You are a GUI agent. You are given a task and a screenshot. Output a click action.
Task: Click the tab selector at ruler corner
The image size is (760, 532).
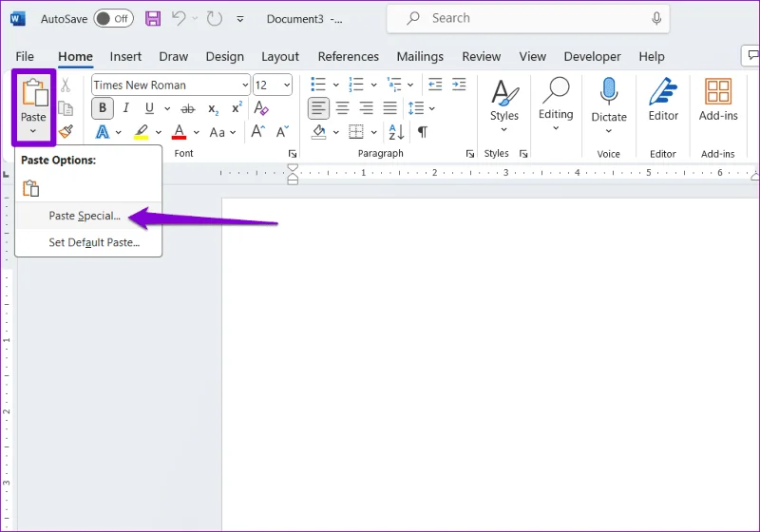coord(6,174)
